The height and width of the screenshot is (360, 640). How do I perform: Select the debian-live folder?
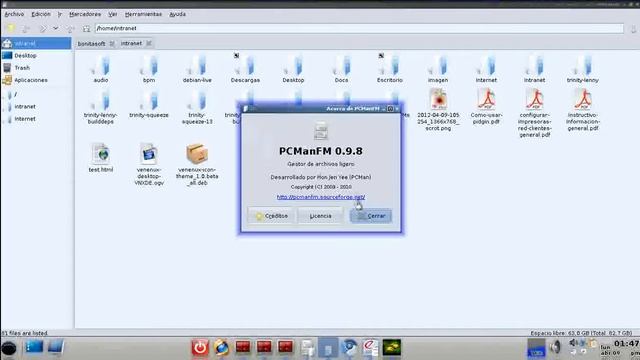[x=197, y=69]
